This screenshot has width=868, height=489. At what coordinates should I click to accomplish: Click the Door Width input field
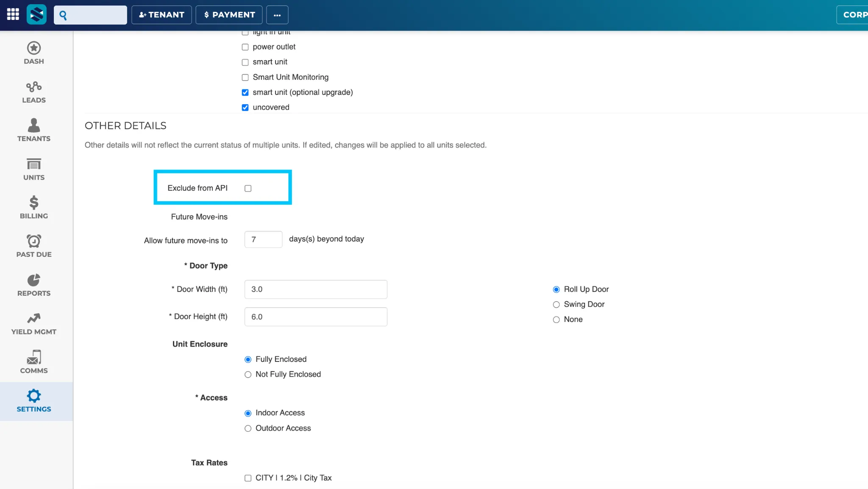point(316,289)
